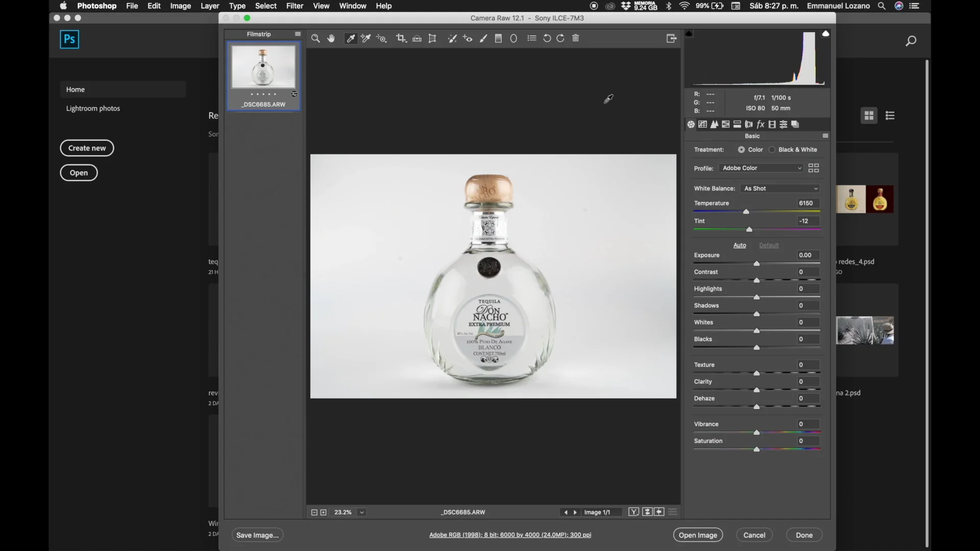Select the Graduated Filter tool
The image size is (980, 551).
click(x=498, y=38)
